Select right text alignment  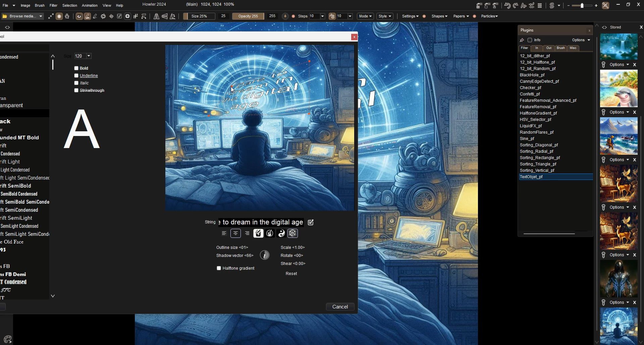click(247, 233)
